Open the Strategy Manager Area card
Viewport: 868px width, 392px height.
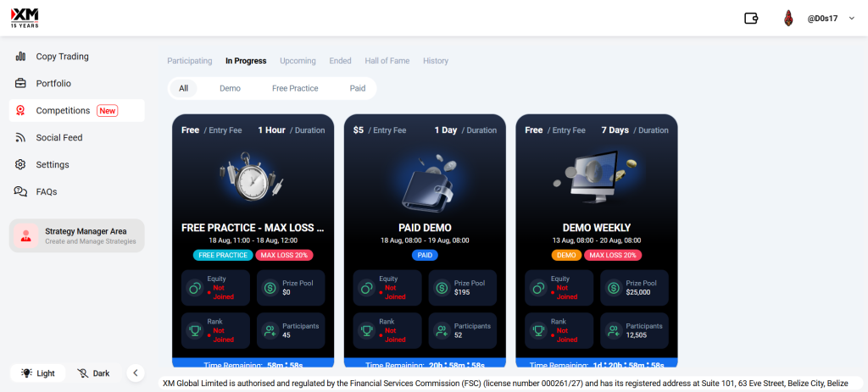[x=77, y=236]
